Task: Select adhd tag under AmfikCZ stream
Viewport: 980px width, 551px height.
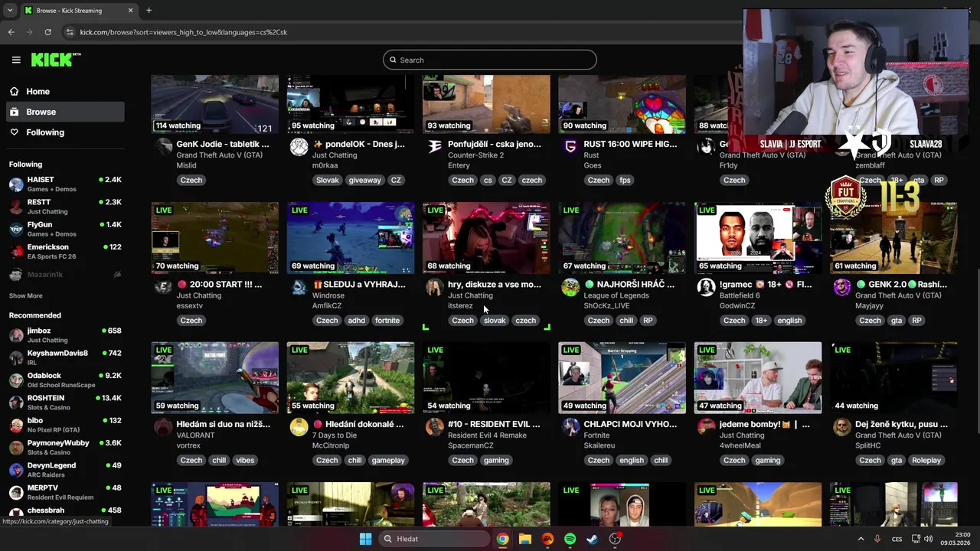Action: (x=357, y=321)
